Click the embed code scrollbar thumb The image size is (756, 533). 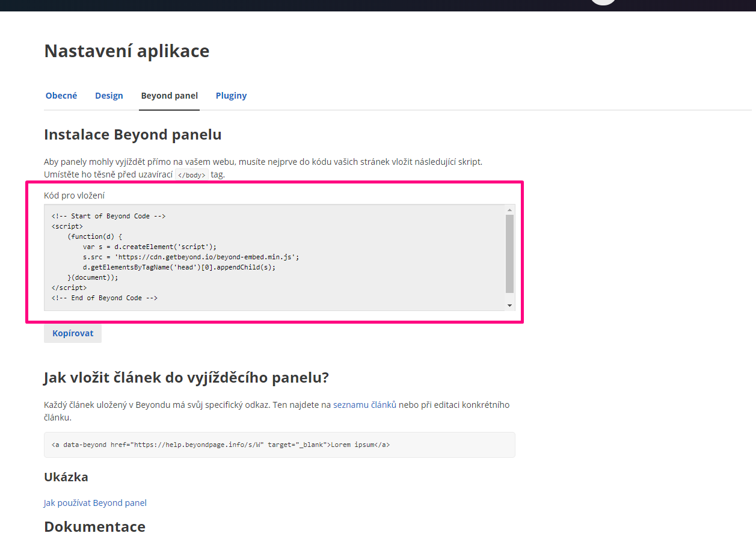[510, 254]
